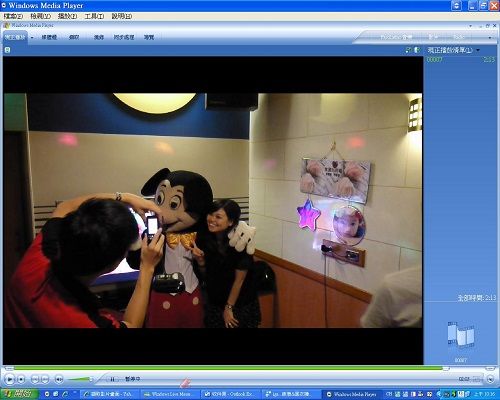Open Windows Live Messenger taskbar button
Viewport: 500px width, 400px height.
point(171,394)
